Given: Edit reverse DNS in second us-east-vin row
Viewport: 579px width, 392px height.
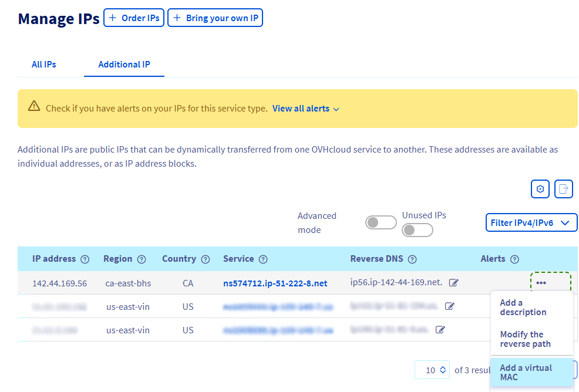Looking at the screenshot, I should [449, 306].
